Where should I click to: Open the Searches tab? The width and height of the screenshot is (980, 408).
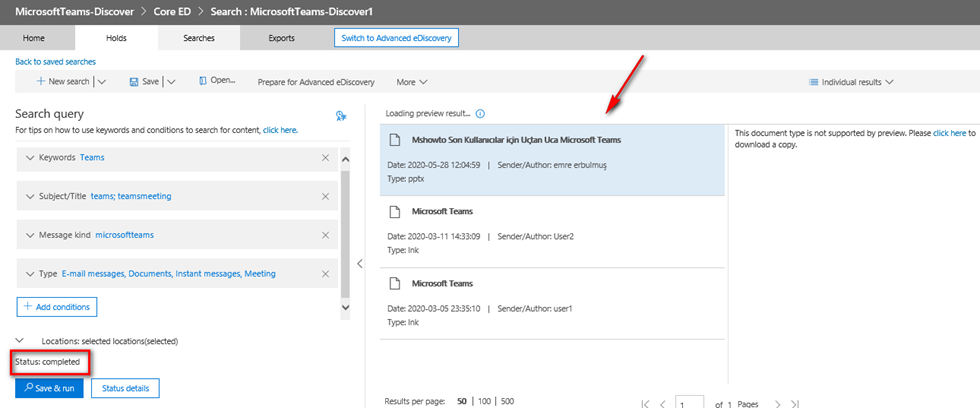[x=199, y=38]
